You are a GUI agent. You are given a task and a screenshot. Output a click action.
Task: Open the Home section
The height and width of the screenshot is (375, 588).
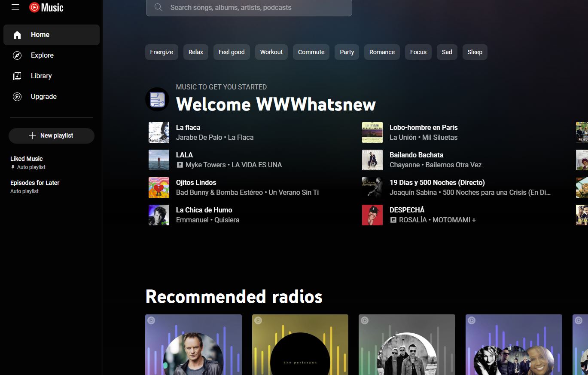pos(52,35)
